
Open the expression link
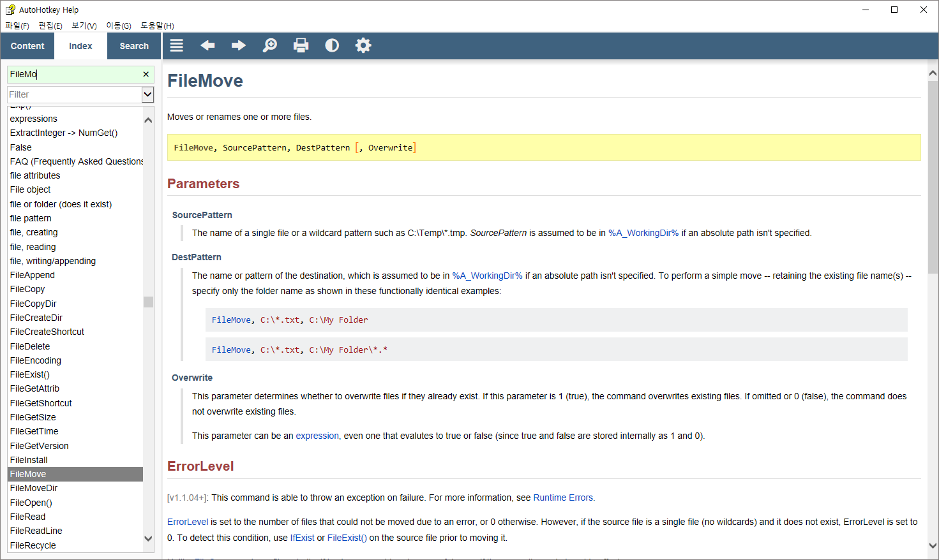(317, 436)
